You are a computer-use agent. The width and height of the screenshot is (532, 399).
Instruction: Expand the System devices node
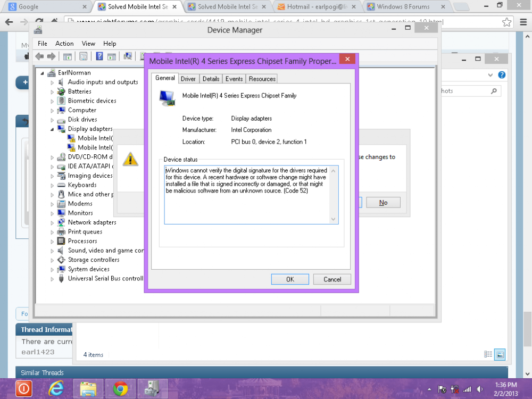point(52,270)
